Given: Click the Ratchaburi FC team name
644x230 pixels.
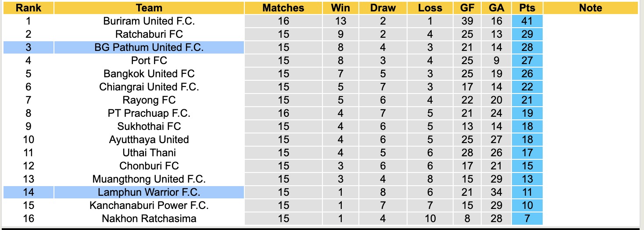Looking at the screenshot, I should [149, 34].
